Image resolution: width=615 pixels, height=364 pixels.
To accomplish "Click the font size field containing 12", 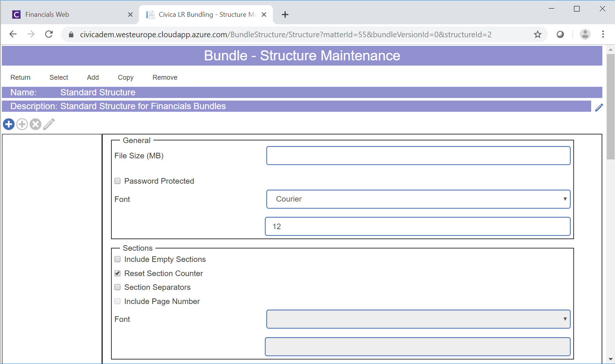I will (418, 226).
